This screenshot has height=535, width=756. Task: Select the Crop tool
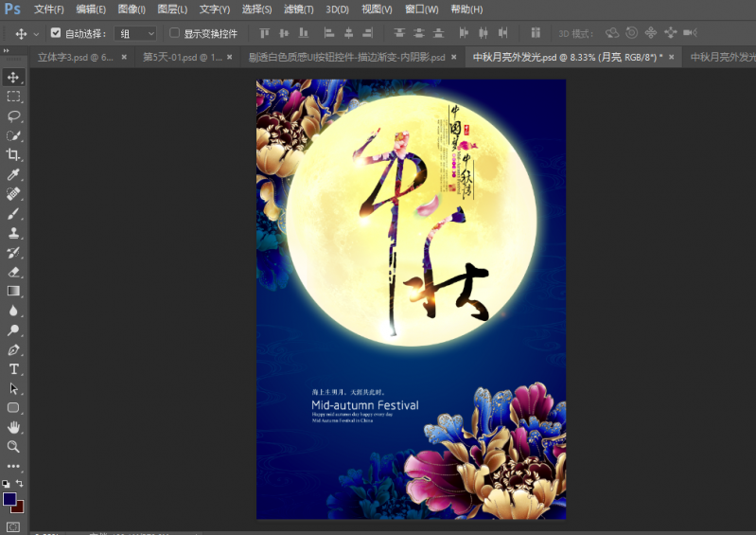point(13,154)
